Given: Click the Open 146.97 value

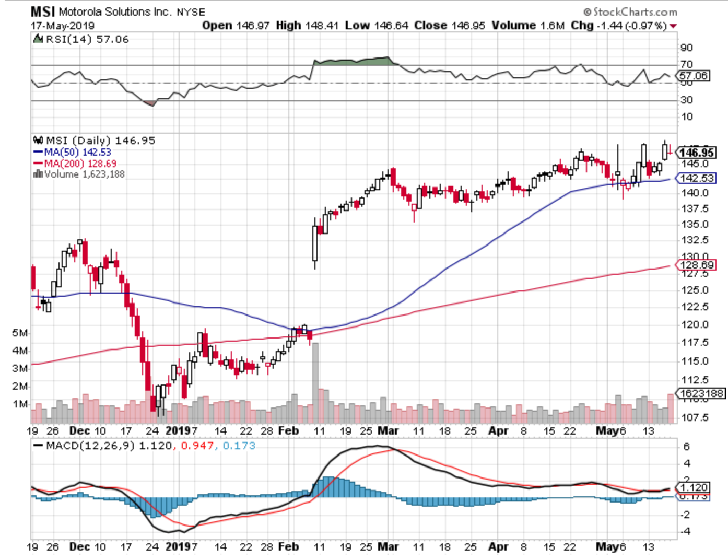Looking at the screenshot, I should 236,26.
